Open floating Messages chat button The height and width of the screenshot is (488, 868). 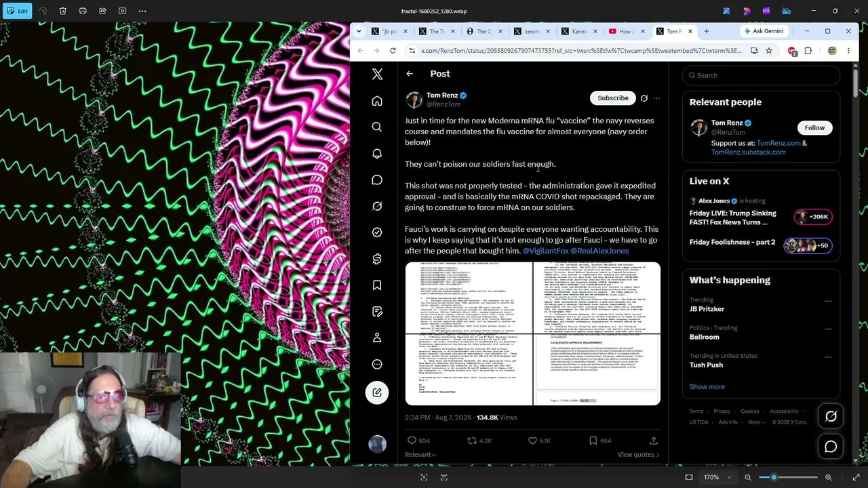click(x=831, y=446)
